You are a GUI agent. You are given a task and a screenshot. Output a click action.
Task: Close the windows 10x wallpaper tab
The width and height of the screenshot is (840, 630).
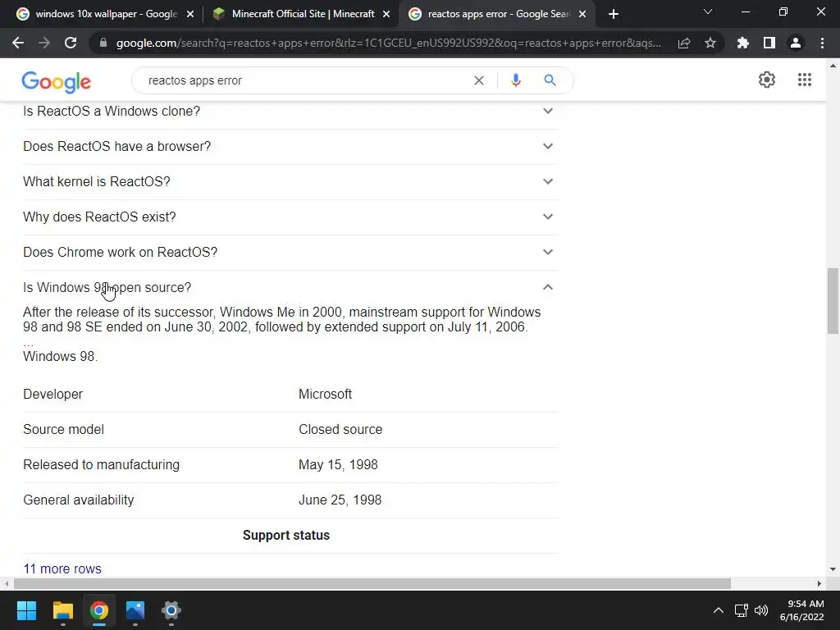pos(190,15)
